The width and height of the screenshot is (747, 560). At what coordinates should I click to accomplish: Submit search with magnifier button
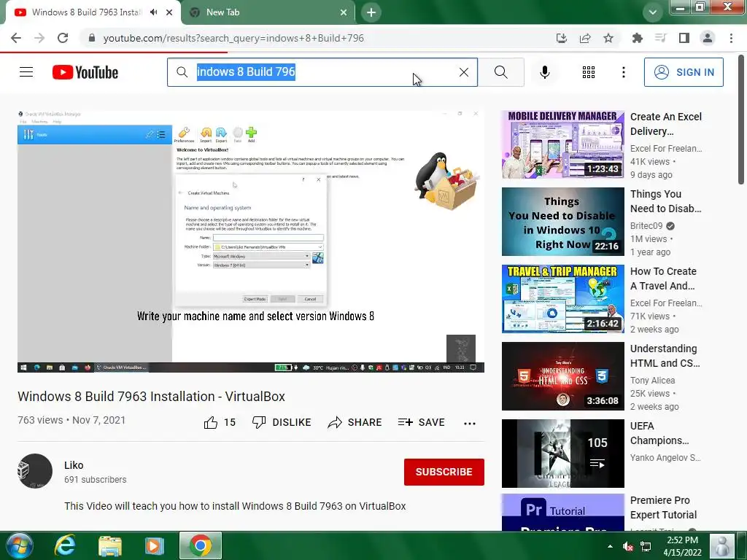pos(500,72)
